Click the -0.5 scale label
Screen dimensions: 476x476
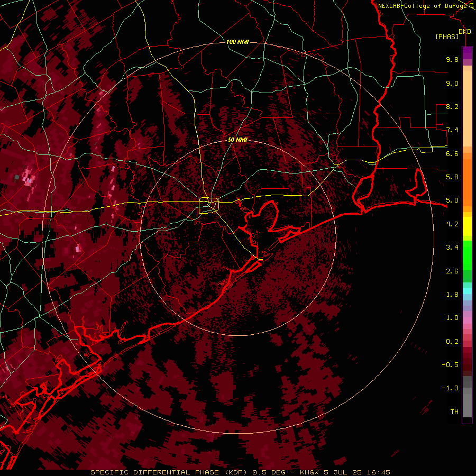click(x=450, y=365)
